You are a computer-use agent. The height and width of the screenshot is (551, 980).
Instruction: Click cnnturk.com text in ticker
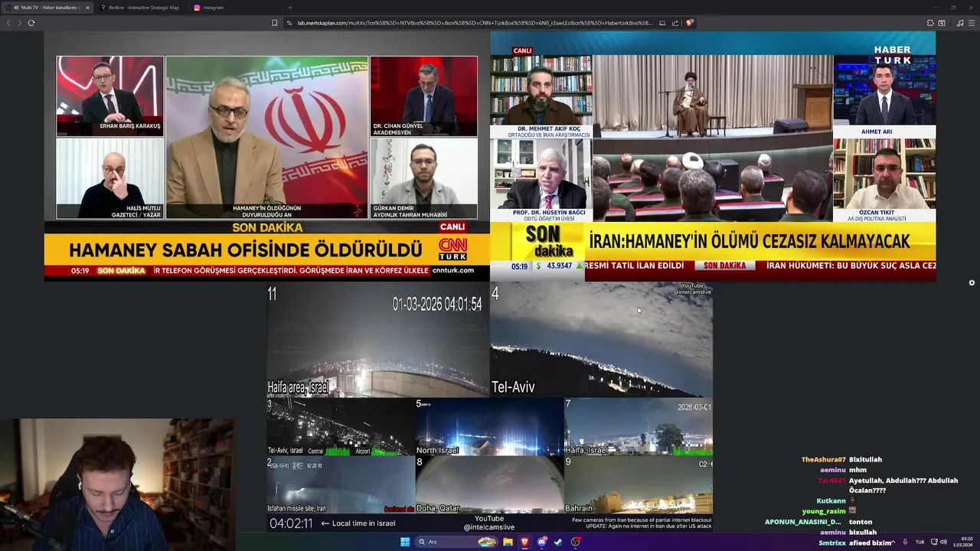tap(452, 270)
